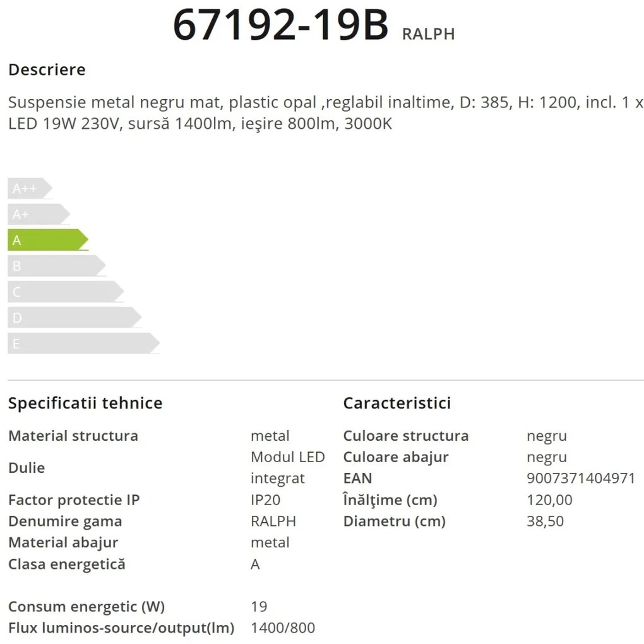Click the RALPH label beside the title
Viewport: 644px width, 644px height.
coord(428,34)
